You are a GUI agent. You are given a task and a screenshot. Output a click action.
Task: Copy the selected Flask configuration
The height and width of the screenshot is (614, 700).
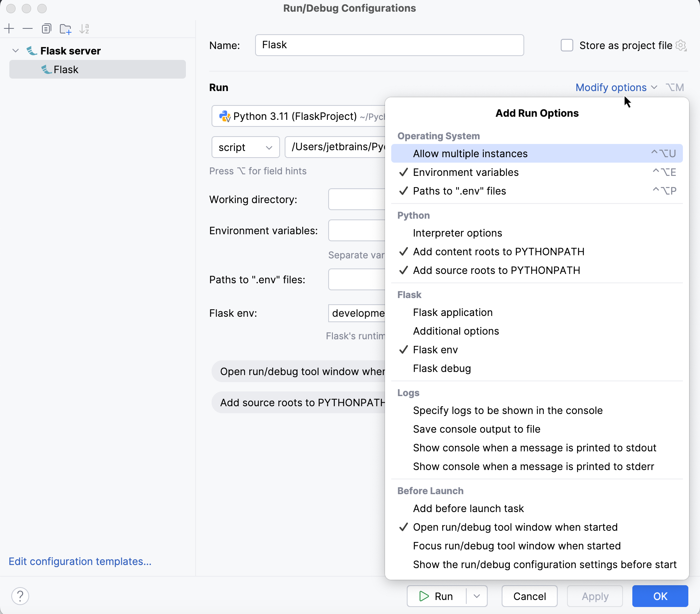[47, 28]
